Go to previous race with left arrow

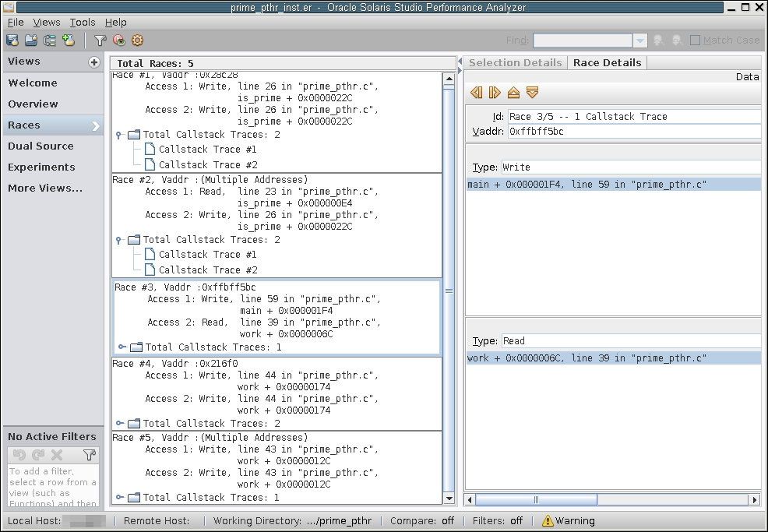tap(477, 93)
